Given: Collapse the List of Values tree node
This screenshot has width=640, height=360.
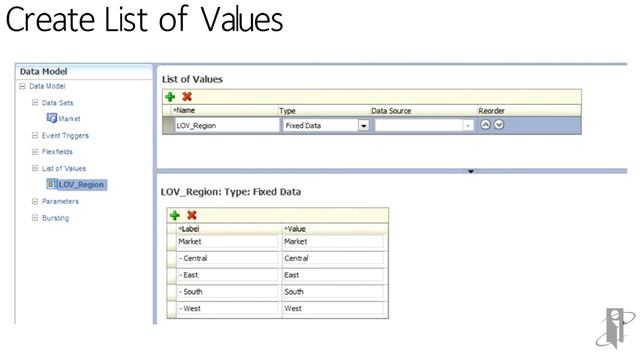Looking at the screenshot, I should [x=35, y=168].
